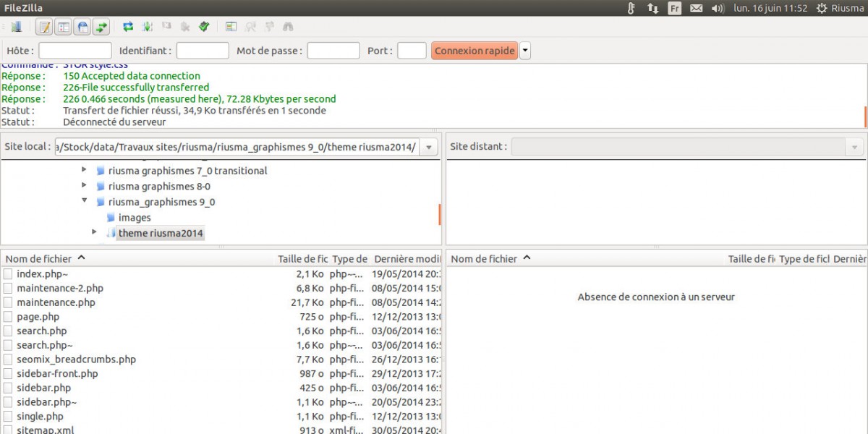The height and width of the screenshot is (434, 868).
Task: Click the Identifiant input field
Action: pyautogui.click(x=203, y=51)
